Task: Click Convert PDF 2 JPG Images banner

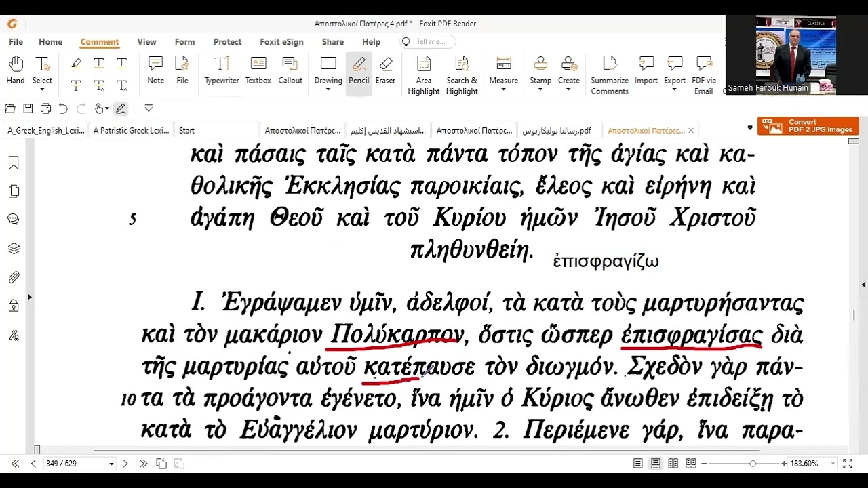Action: click(x=808, y=126)
